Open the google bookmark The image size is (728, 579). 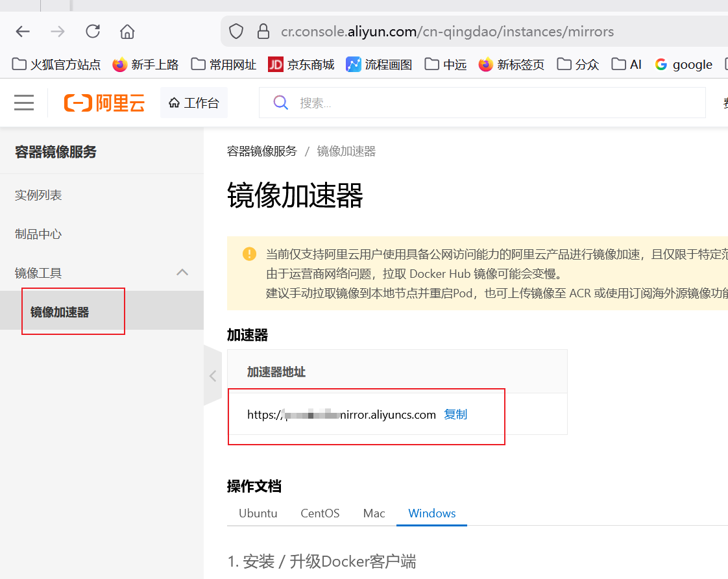pyautogui.click(x=683, y=64)
